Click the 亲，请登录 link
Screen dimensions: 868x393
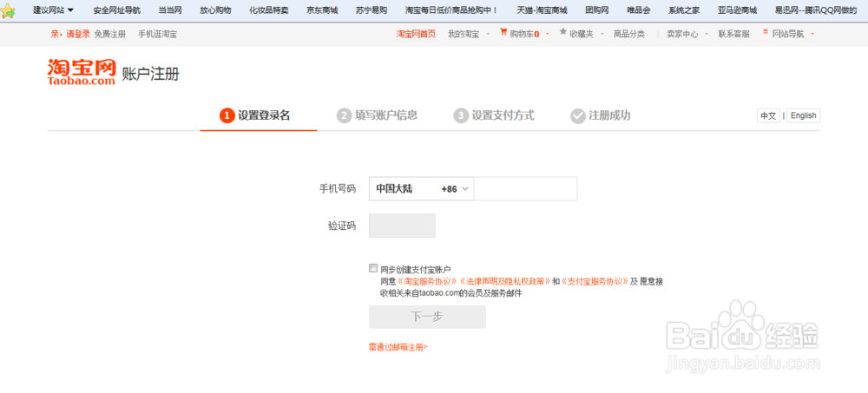coord(70,34)
